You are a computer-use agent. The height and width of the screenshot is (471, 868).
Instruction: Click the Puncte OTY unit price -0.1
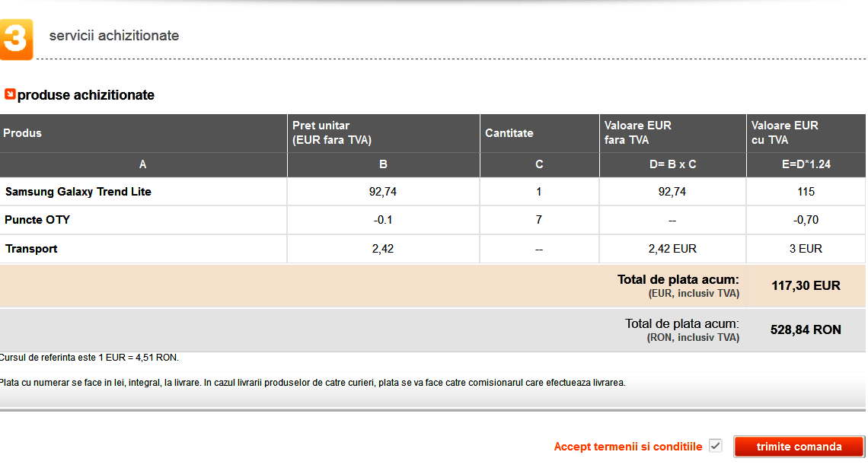[383, 220]
